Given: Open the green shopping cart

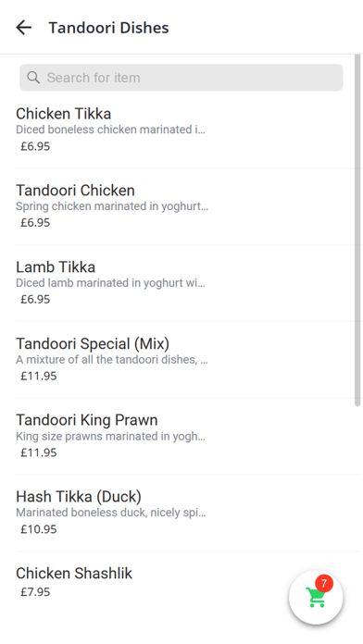Looking at the screenshot, I should pyautogui.click(x=316, y=597).
